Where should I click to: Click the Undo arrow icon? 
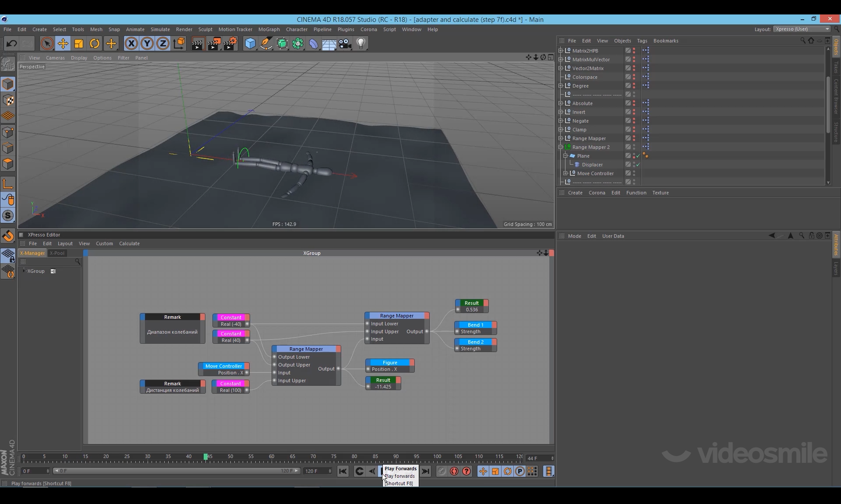(12, 43)
